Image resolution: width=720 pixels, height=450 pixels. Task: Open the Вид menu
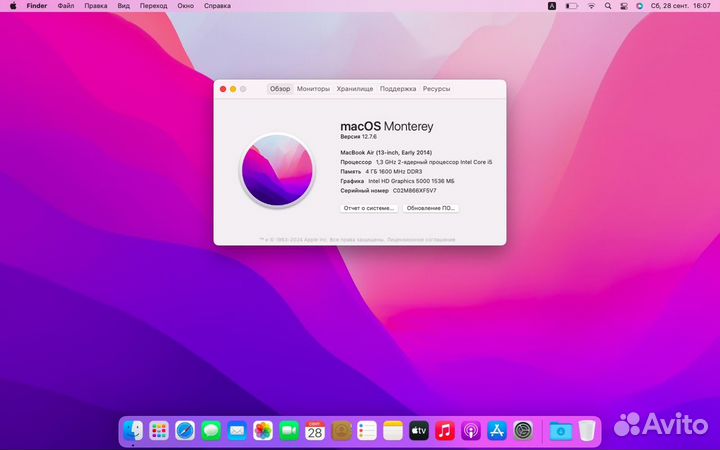[x=124, y=6]
